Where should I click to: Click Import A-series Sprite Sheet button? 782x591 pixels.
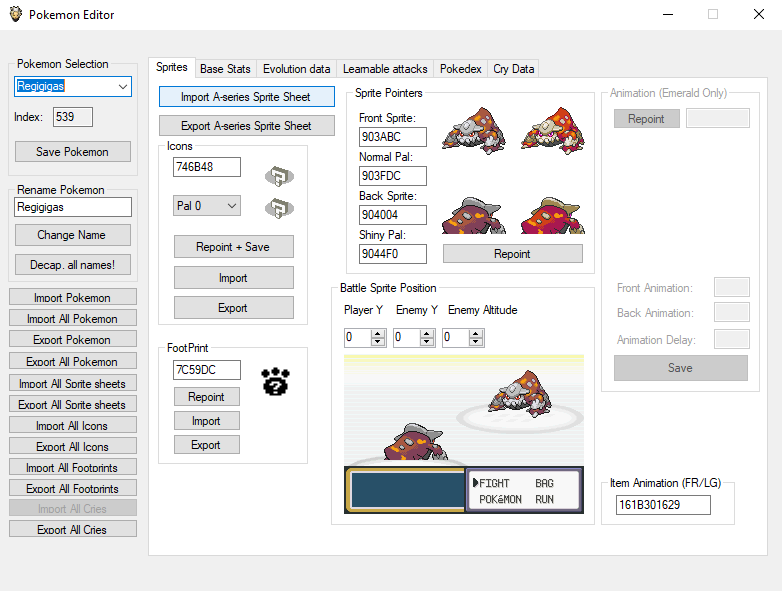pos(247,97)
